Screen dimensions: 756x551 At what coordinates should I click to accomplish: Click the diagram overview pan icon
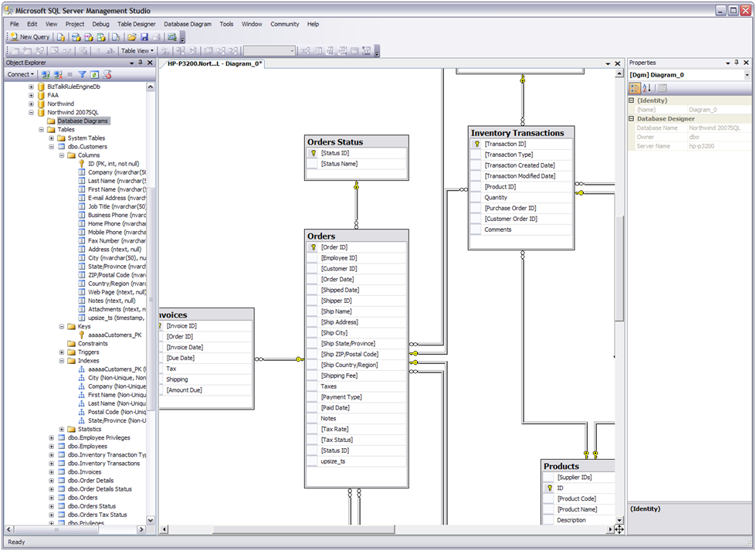[x=619, y=529]
